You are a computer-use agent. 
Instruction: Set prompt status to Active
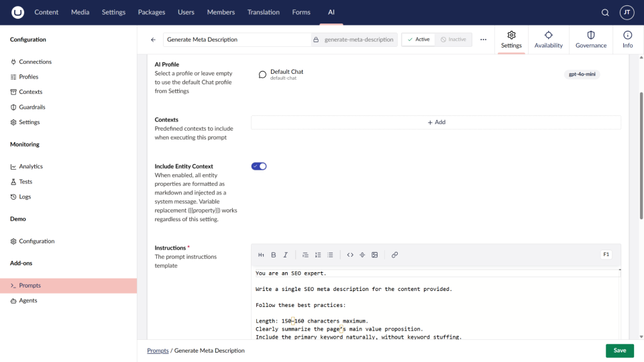pos(419,40)
